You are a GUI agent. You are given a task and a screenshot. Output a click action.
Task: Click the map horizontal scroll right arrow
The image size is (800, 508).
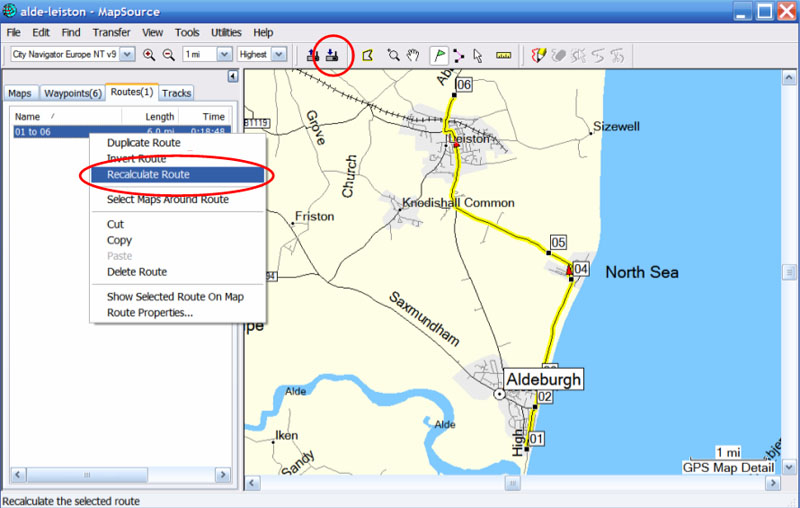tap(773, 482)
